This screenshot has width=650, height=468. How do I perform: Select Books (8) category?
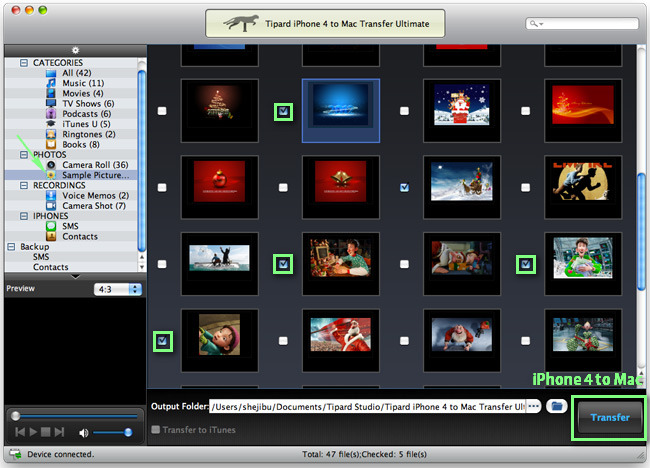[x=81, y=145]
